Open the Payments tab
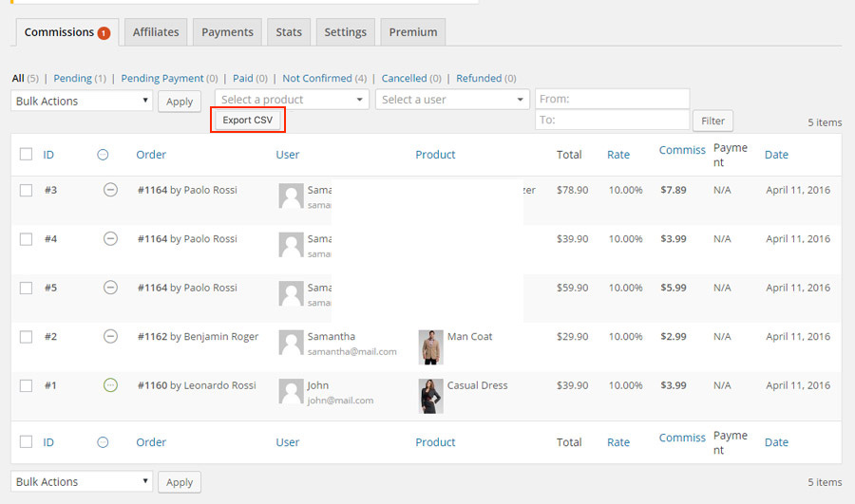 (227, 31)
